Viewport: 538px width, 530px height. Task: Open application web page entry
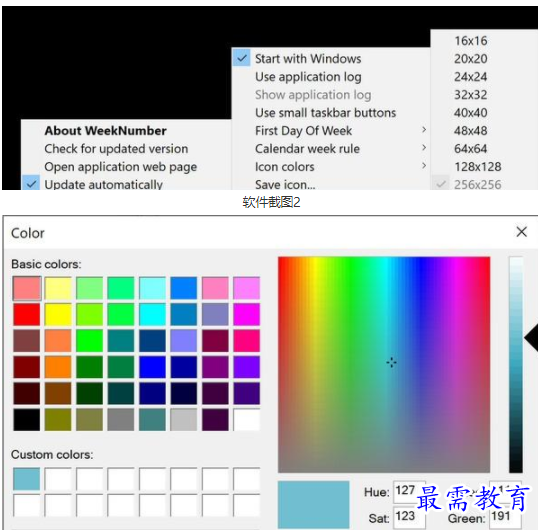pos(126,167)
